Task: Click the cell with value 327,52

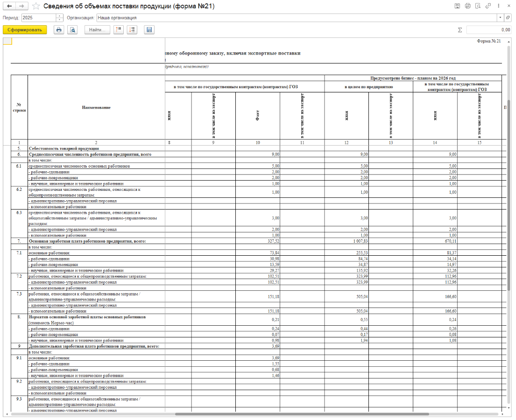Action: [258, 241]
